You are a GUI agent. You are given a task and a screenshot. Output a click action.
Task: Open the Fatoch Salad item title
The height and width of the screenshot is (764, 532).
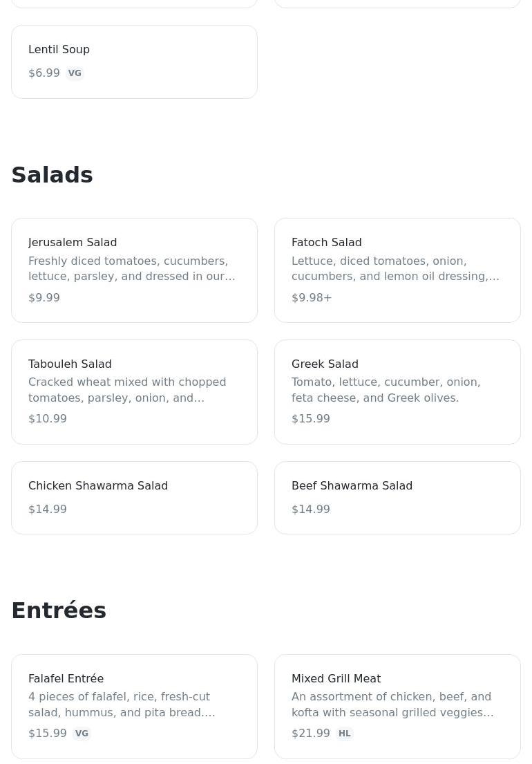326,243
